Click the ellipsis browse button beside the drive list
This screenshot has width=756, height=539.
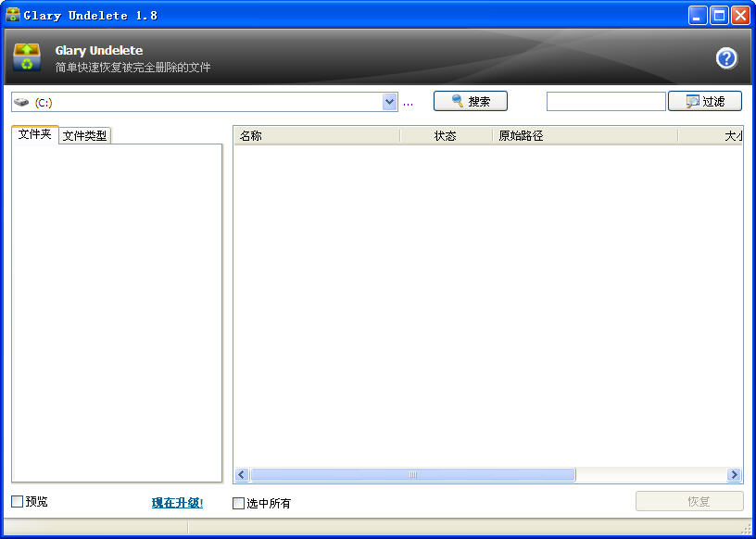coord(408,103)
